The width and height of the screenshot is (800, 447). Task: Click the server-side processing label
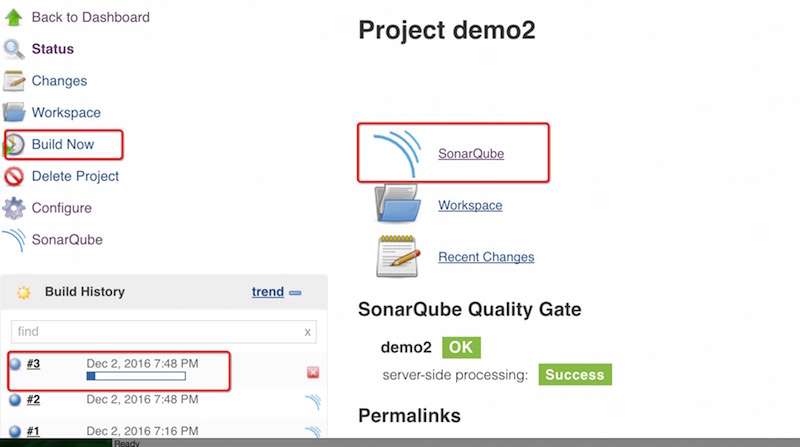point(455,375)
